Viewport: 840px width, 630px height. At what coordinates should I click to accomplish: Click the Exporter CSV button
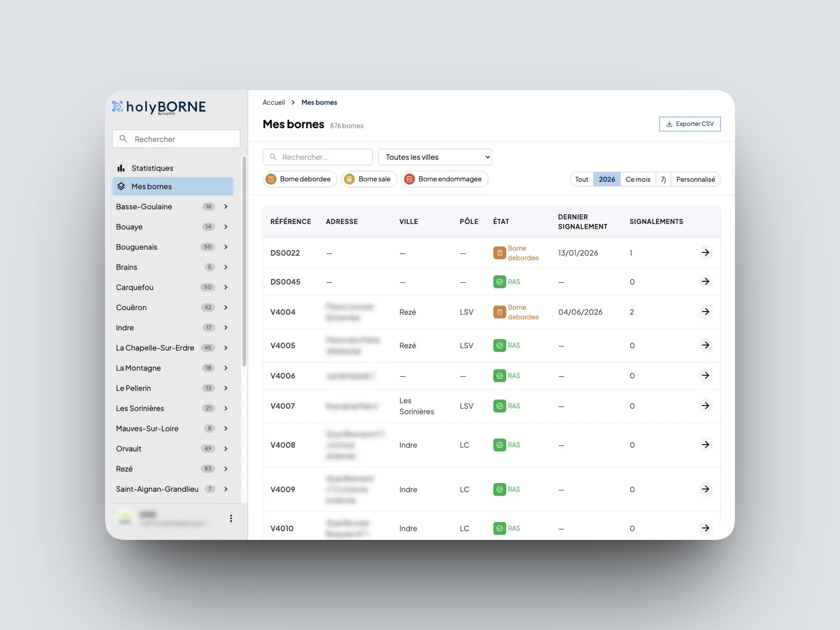[x=690, y=124]
